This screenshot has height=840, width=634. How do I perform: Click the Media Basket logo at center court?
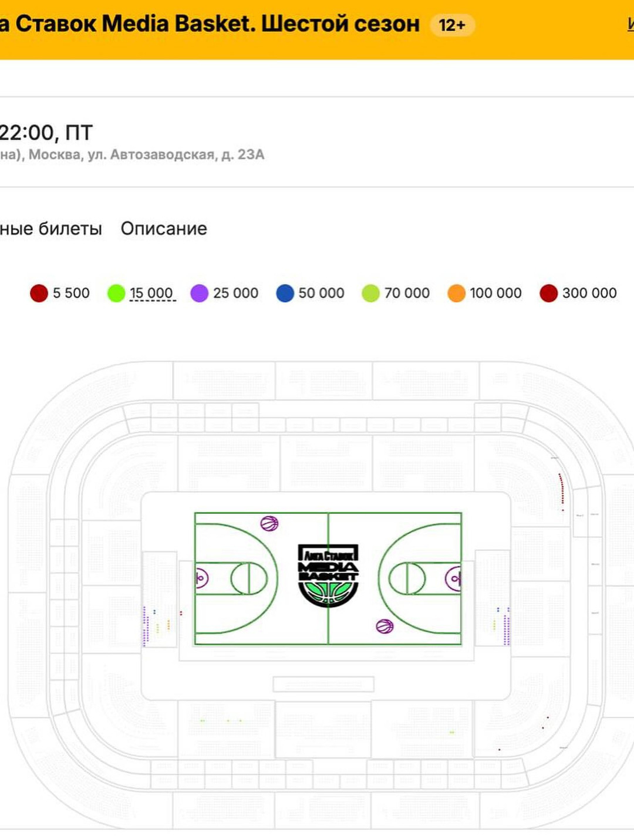click(328, 574)
